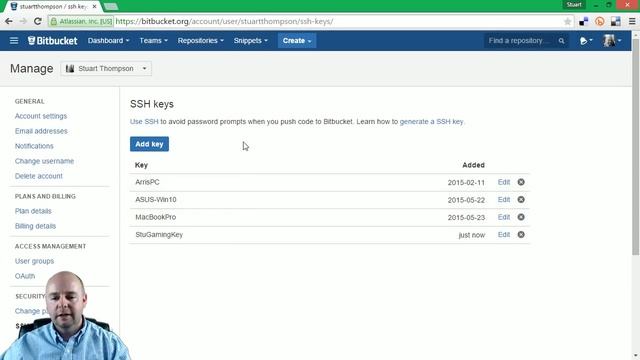Open the Stuart Thompson account selector
The height and width of the screenshot is (360, 640).
click(x=106, y=69)
